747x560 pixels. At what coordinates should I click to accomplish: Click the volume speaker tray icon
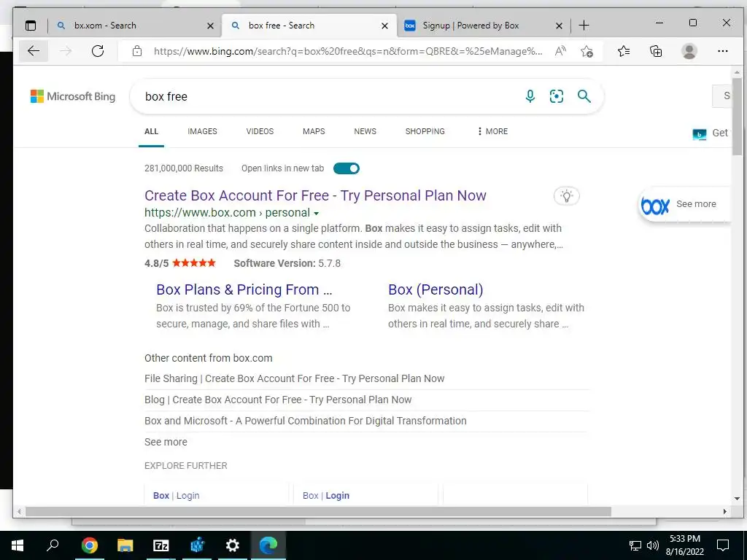pyautogui.click(x=653, y=545)
